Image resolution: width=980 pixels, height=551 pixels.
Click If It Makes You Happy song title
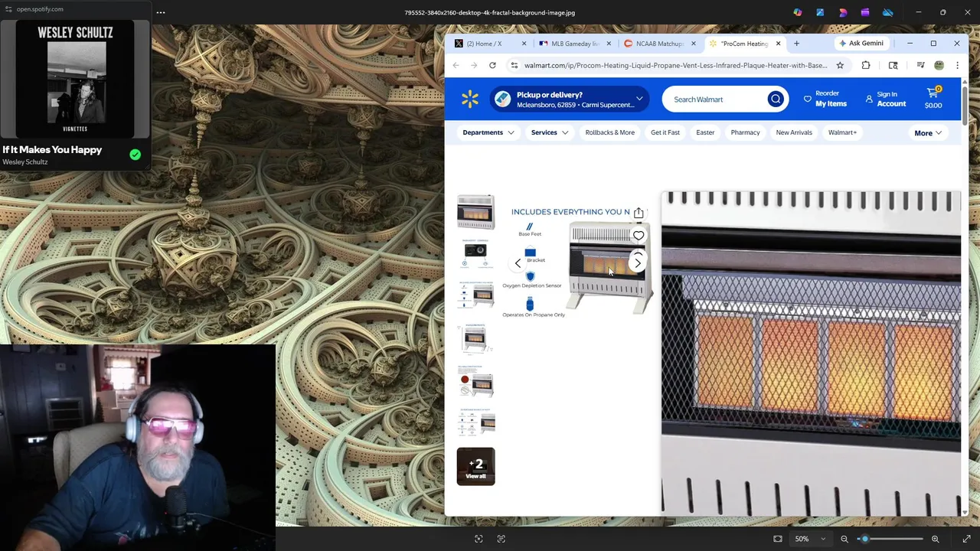click(x=52, y=150)
